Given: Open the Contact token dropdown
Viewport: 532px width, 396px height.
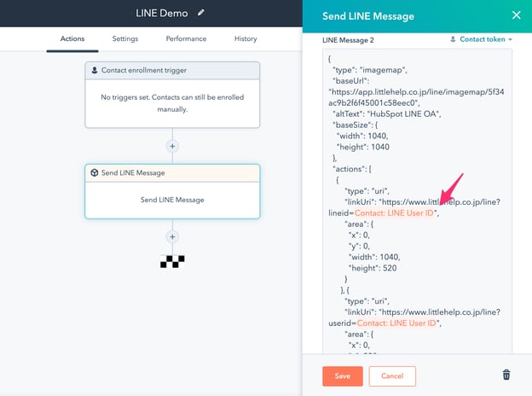Looking at the screenshot, I should (x=482, y=39).
